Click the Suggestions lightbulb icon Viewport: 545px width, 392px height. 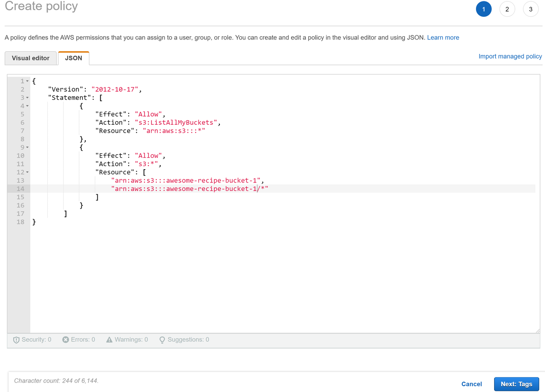pos(162,340)
